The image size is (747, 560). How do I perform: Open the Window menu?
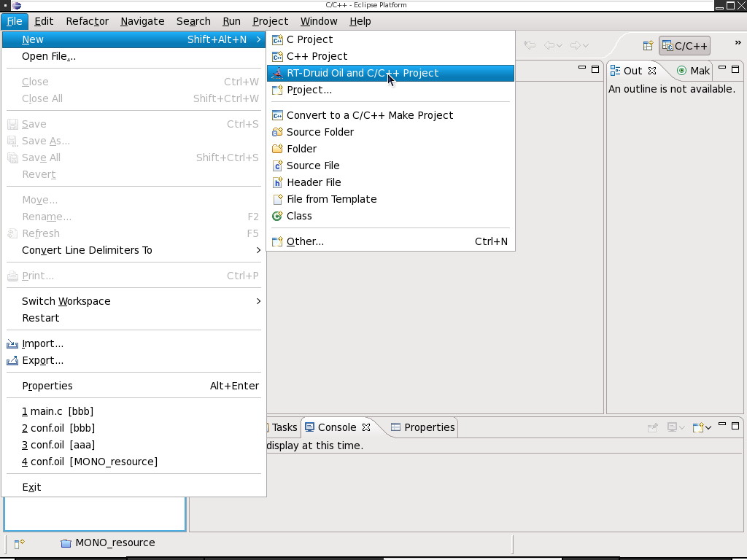(x=319, y=21)
